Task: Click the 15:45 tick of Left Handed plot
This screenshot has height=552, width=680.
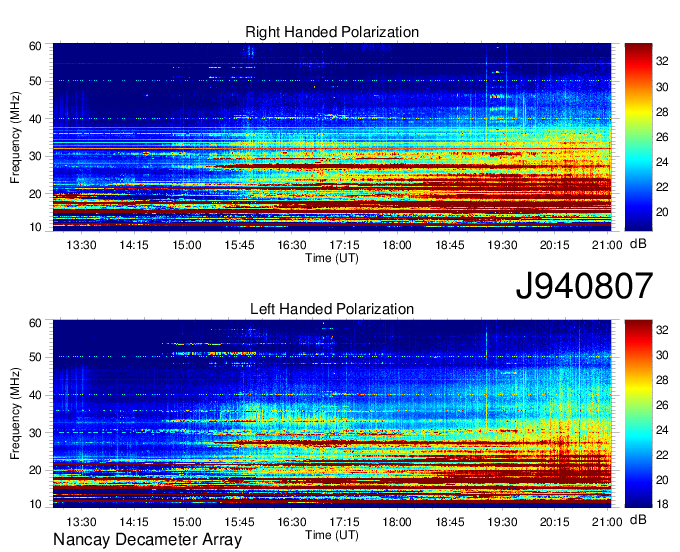Action: point(239,522)
